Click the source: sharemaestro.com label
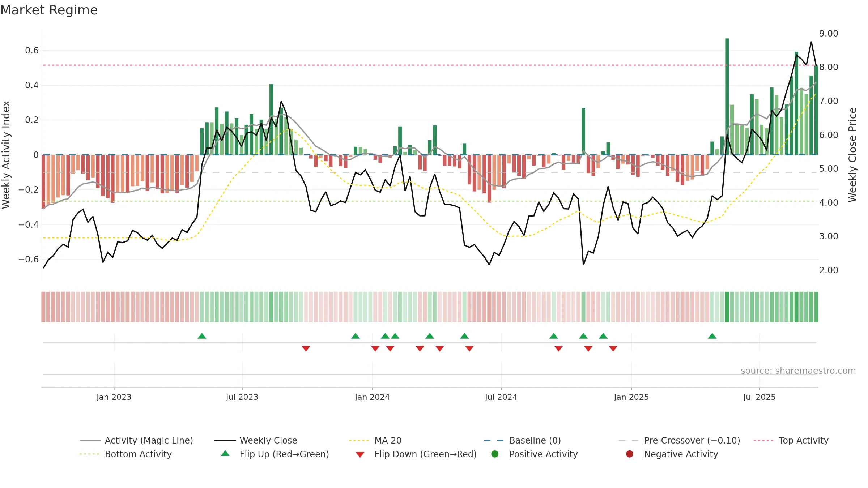Image resolution: width=868 pixels, height=488 pixels. tap(798, 371)
